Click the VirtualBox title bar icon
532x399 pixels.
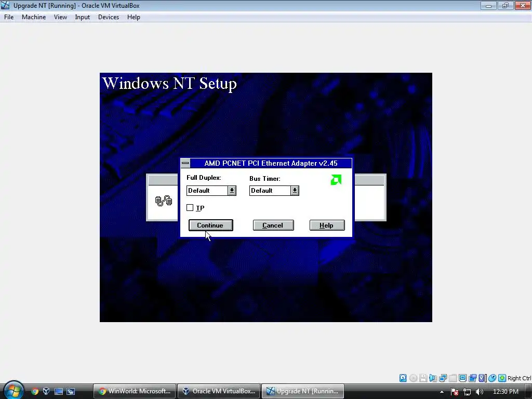(x=5, y=5)
